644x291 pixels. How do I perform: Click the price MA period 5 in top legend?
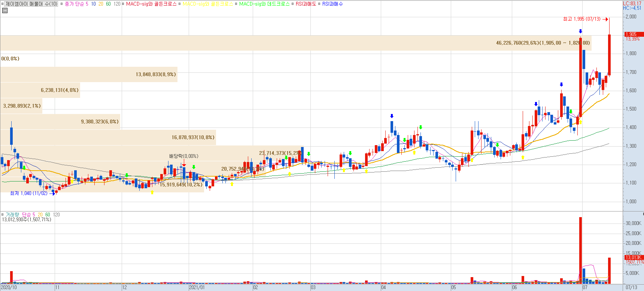87,4
